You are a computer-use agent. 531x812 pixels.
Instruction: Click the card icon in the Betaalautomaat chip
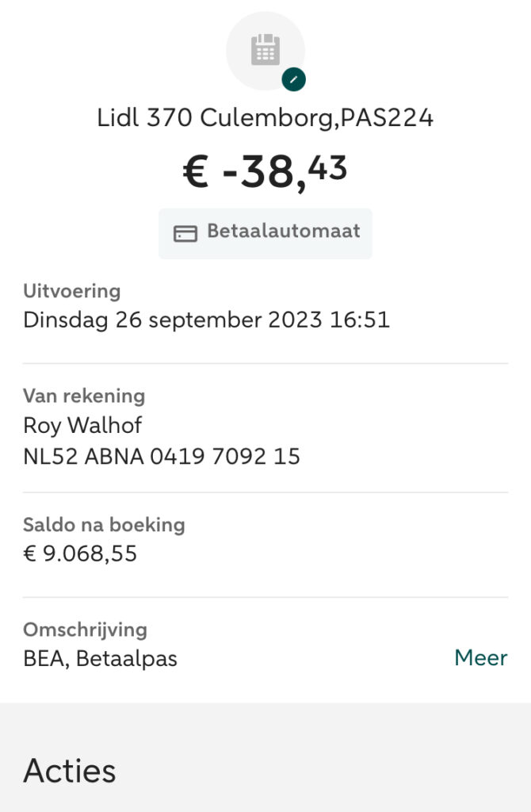click(x=185, y=233)
